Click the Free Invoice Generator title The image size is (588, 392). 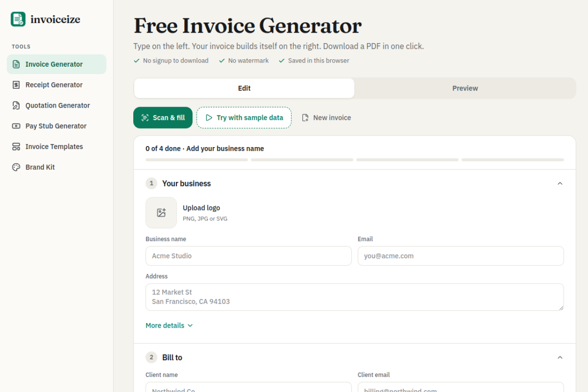pos(248,26)
